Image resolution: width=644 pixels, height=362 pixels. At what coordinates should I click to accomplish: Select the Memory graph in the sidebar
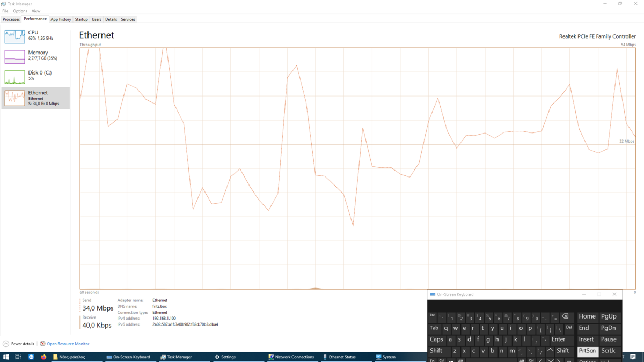[x=35, y=56]
